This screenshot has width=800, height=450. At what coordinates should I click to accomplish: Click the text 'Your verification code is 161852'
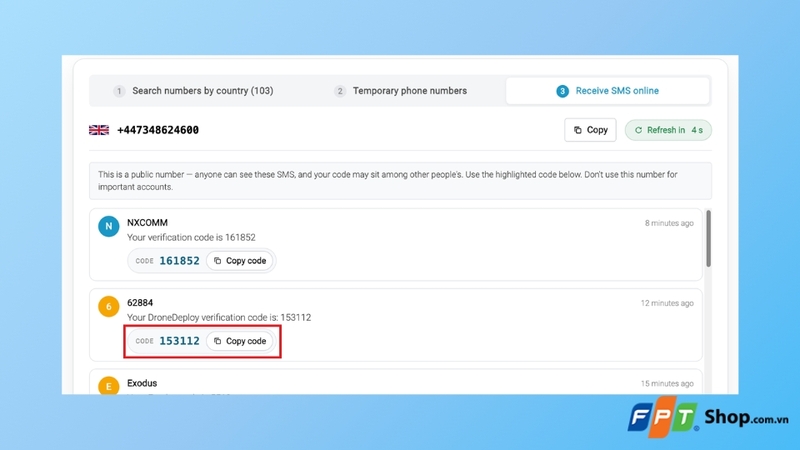tap(191, 237)
